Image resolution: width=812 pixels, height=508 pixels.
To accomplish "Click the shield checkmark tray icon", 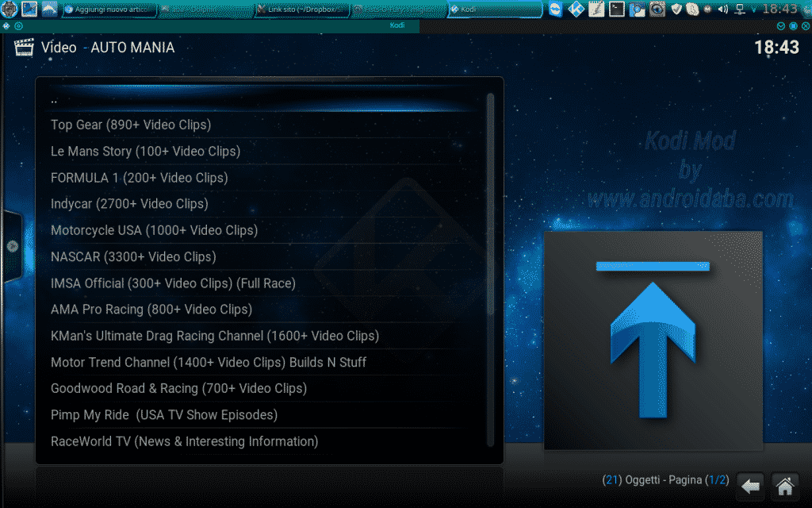I will click(x=676, y=9).
